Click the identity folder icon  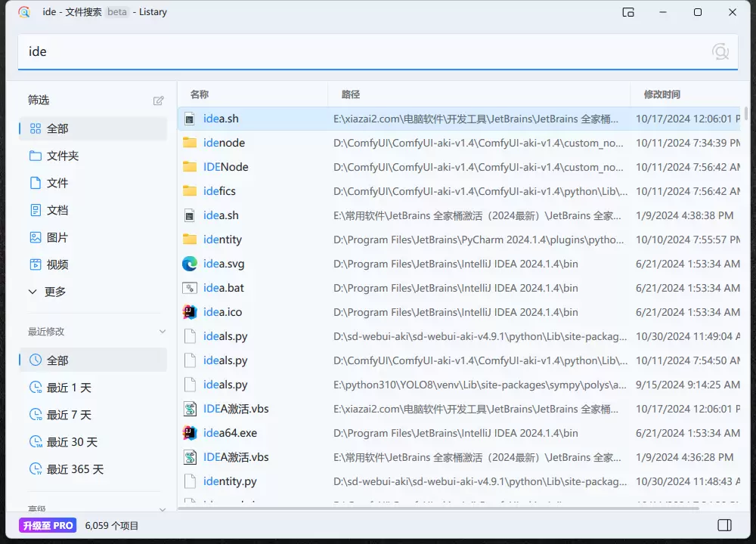[190, 240]
